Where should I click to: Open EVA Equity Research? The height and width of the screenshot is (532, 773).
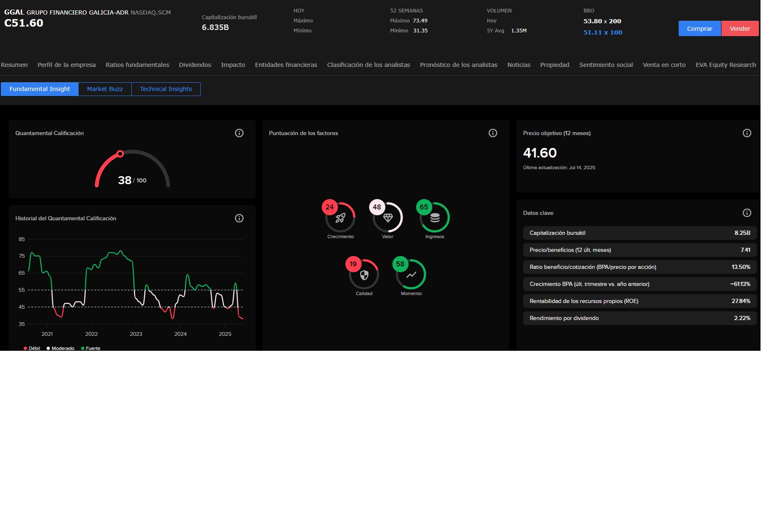pos(726,65)
